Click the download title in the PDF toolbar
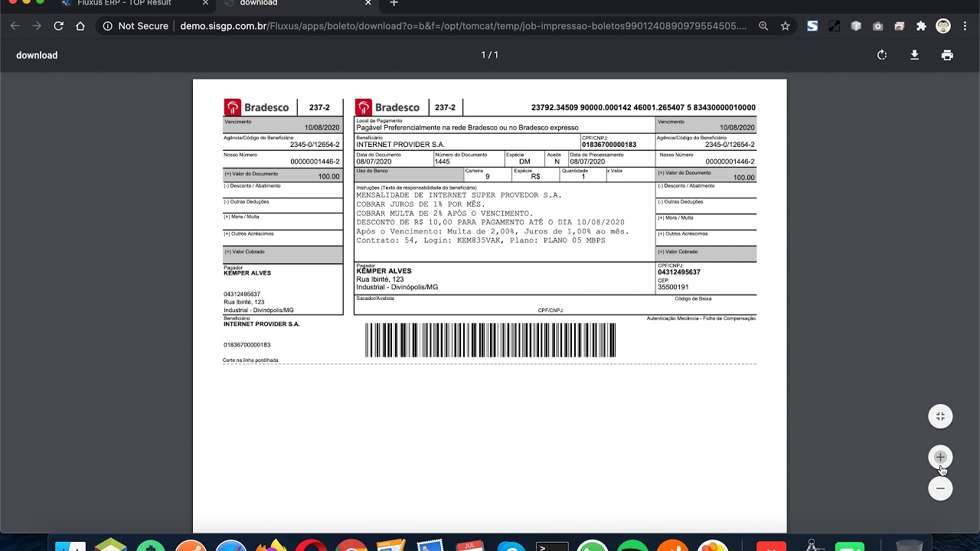This screenshot has width=980, height=551. 37,55
